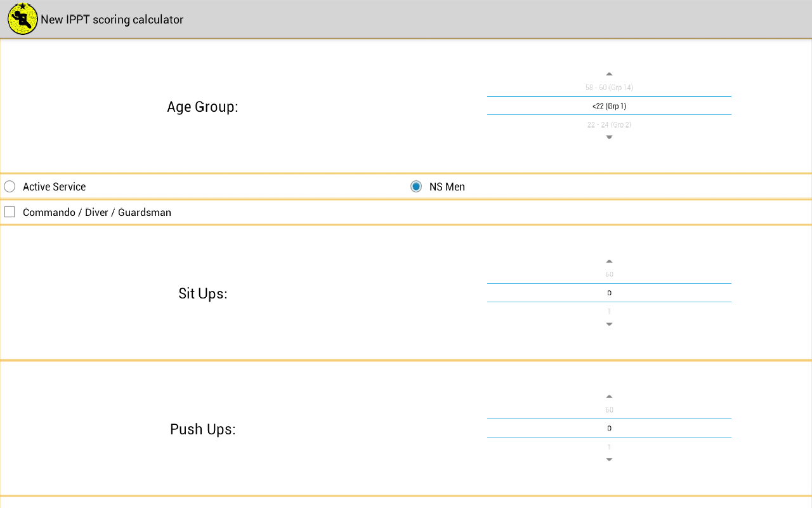The width and height of the screenshot is (812, 508).
Task: Click the Age Group up arrow
Action: (609, 73)
